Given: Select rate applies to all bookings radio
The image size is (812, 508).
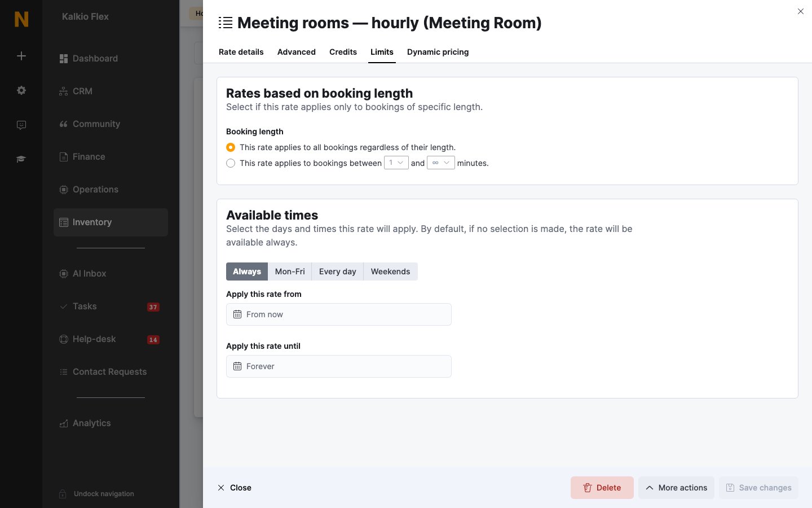Looking at the screenshot, I should click(x=231, y=147).
